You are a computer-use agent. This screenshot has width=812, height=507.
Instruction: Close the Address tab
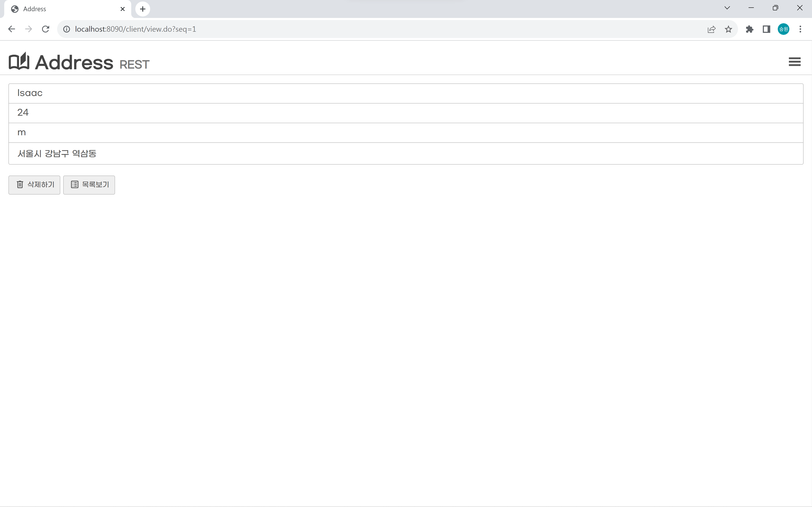click(x=122, y=9)
